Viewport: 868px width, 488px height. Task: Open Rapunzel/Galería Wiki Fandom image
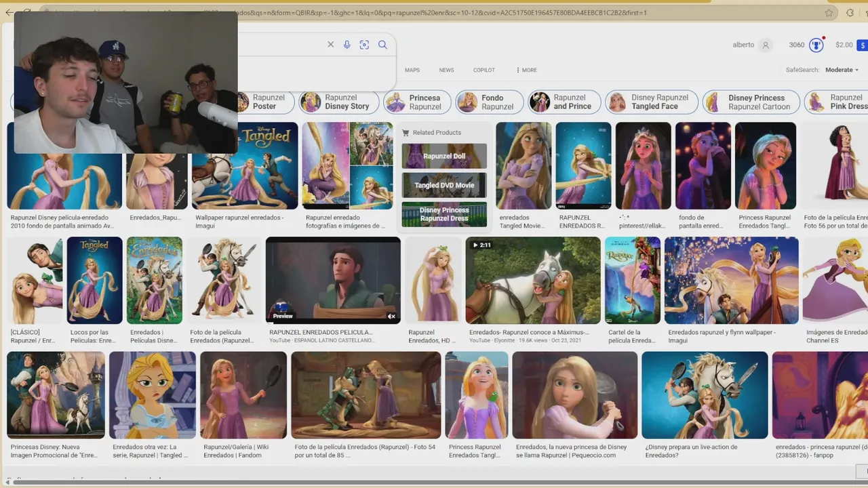pos(243,395)
